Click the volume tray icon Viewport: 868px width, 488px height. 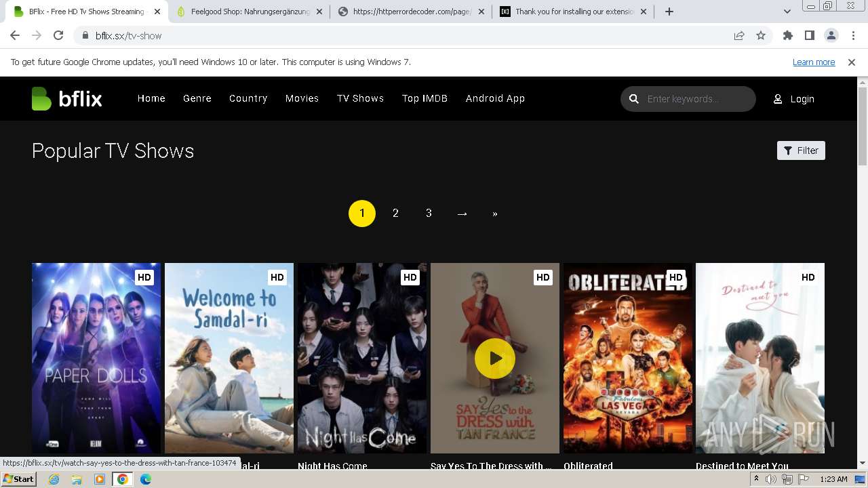(x=771, y=479)
